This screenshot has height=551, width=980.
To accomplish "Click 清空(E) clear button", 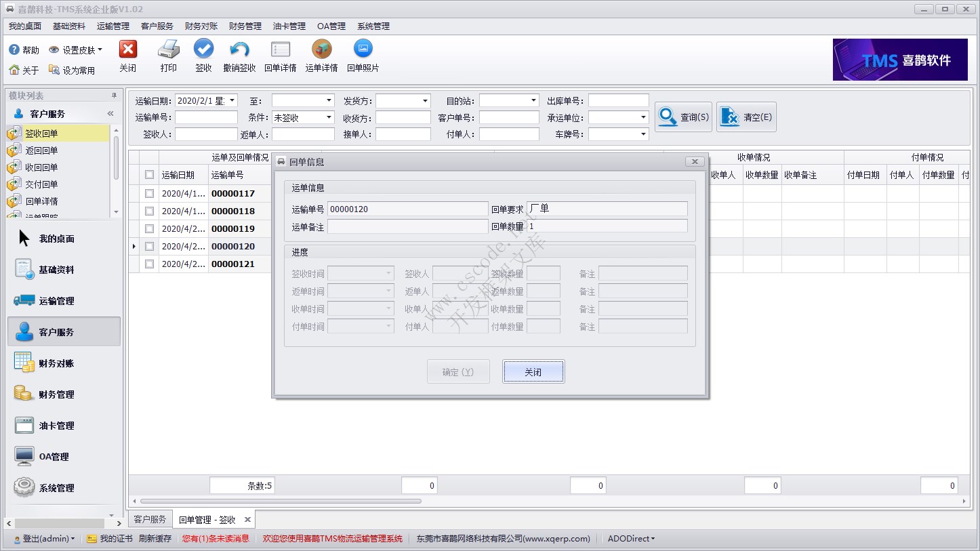I will tap(746, 117).
